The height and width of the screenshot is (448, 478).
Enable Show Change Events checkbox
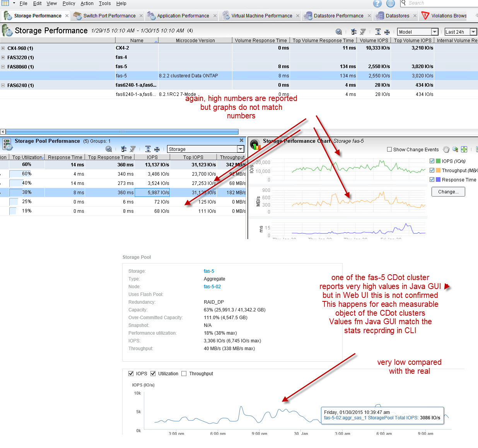pos(389,149)
